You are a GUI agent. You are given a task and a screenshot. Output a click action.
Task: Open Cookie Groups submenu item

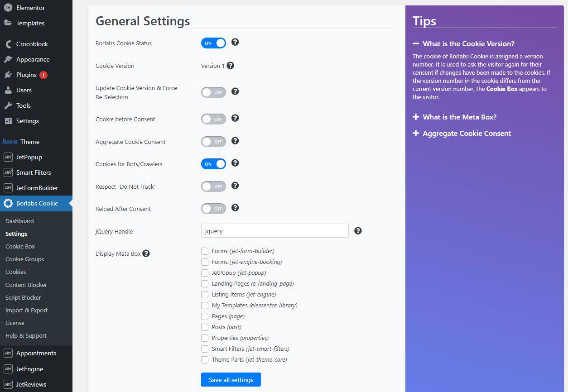click(24, 259)
